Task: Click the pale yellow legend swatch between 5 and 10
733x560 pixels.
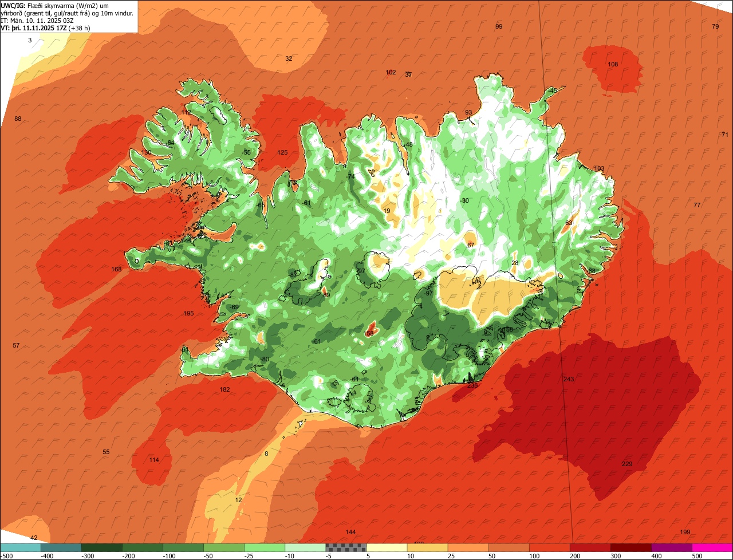Action: click(x=387, y=547)
